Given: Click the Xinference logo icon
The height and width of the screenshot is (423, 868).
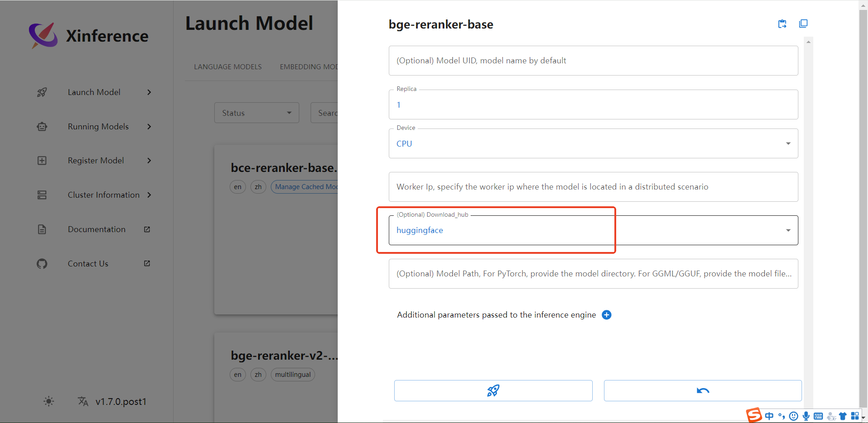Looking at the screenshot, I should tap(43, 35).
